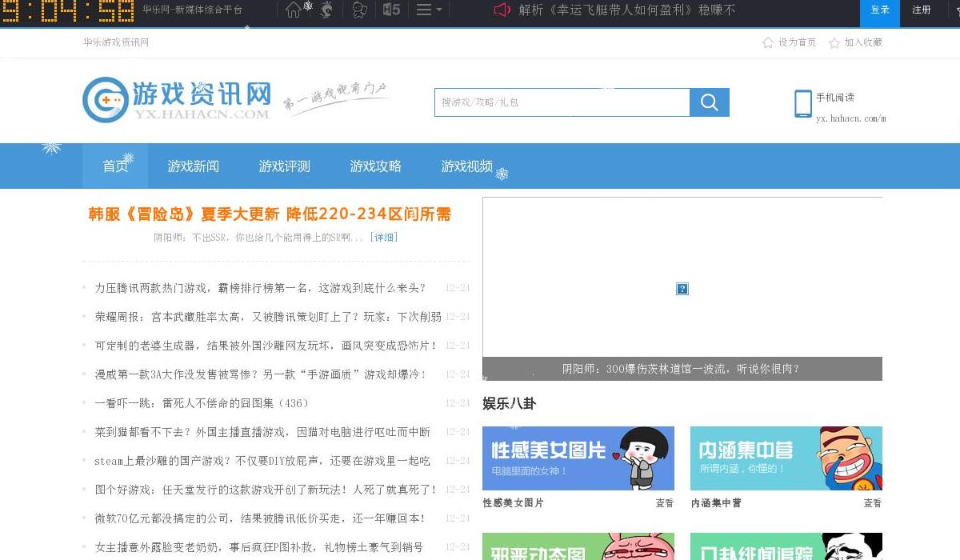Click the [详细] details link
The height and width of the screenshot is (560, 960).
pyautogui.click(x=384, y=238)
